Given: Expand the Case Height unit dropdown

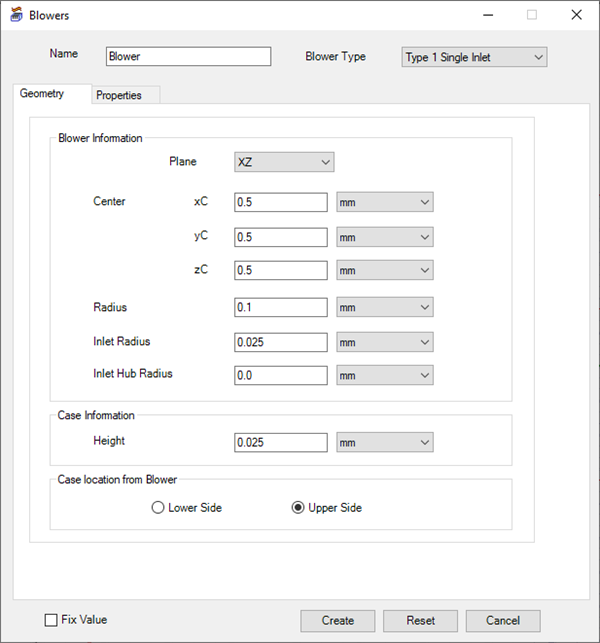Looking at the screenshot, I should point(384,442).
